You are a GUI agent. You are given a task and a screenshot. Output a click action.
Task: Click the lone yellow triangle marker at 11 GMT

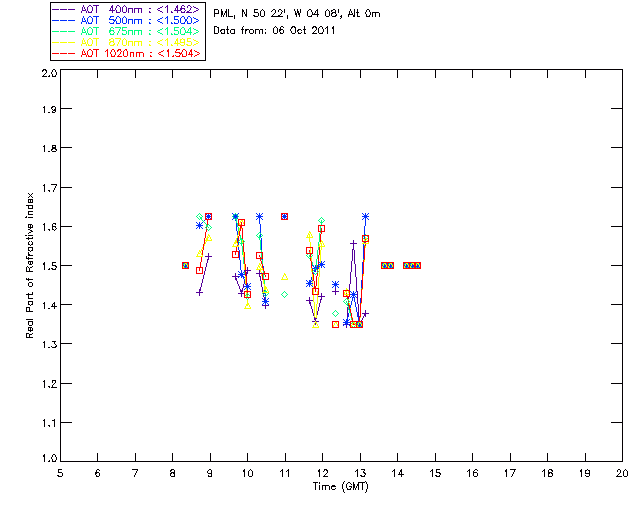click(285, 277)
